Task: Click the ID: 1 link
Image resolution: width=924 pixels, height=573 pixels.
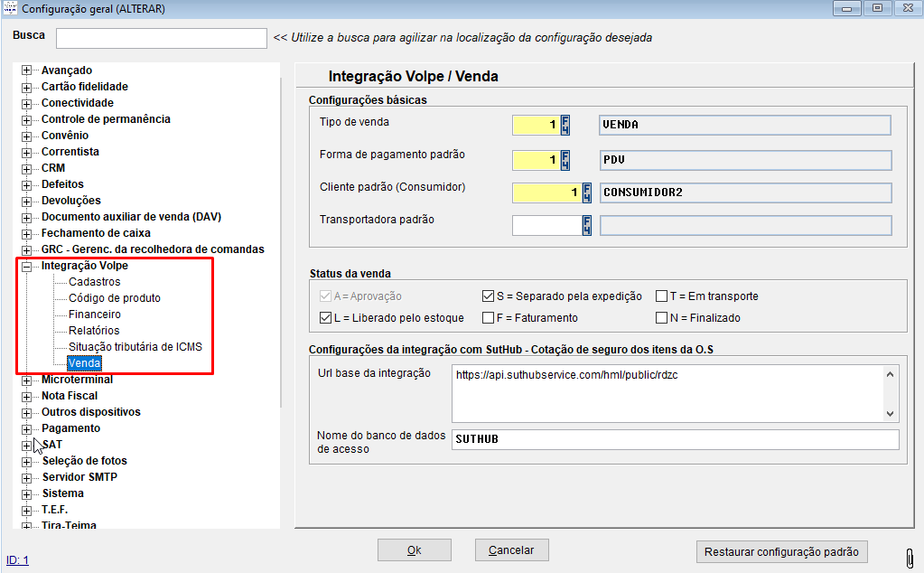Action: coord(17,560)
